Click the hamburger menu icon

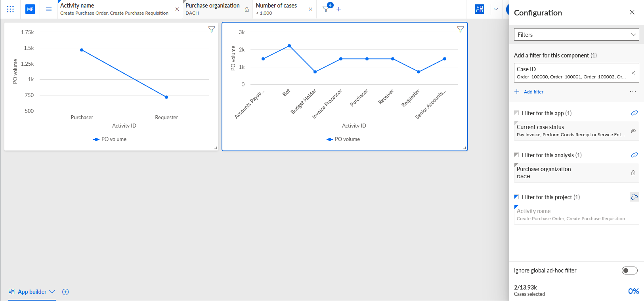[49, 9]
